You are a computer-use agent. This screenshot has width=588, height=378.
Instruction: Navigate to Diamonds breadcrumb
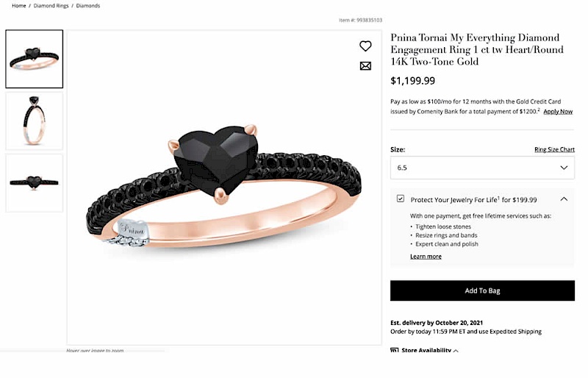[88, 6]
